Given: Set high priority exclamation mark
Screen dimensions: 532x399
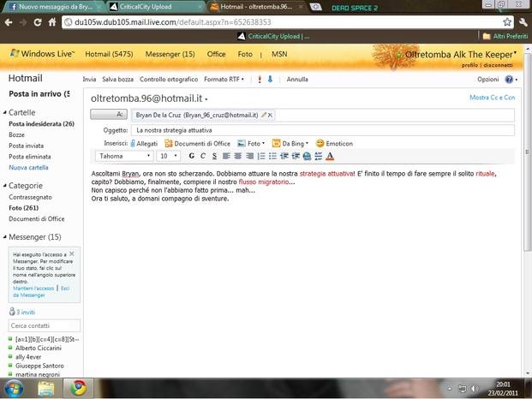Looking at the screenshot, I should click(x=260, y=80).
